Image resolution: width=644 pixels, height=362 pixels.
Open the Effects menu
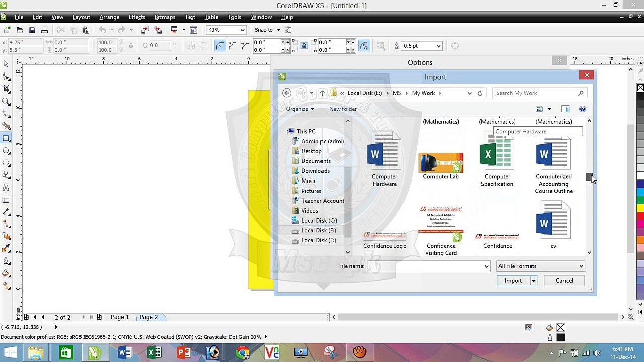(137, 17)
